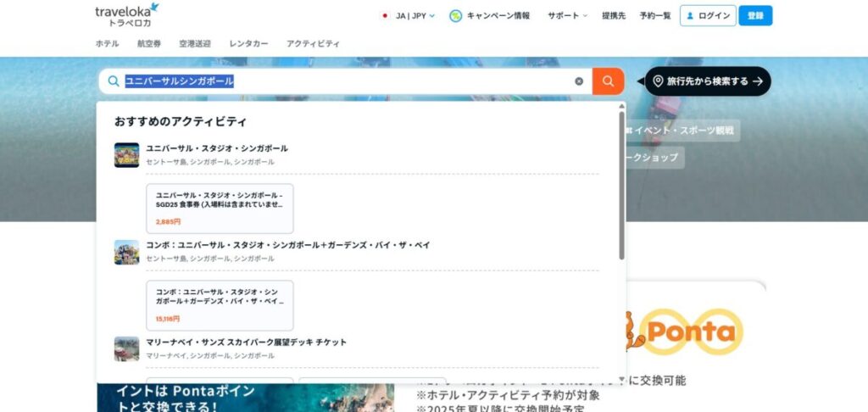The width and height of the screenshot is (868, 412).
Task: Click the dropdown scrollbar thumb
Action: tap(621, 186)
